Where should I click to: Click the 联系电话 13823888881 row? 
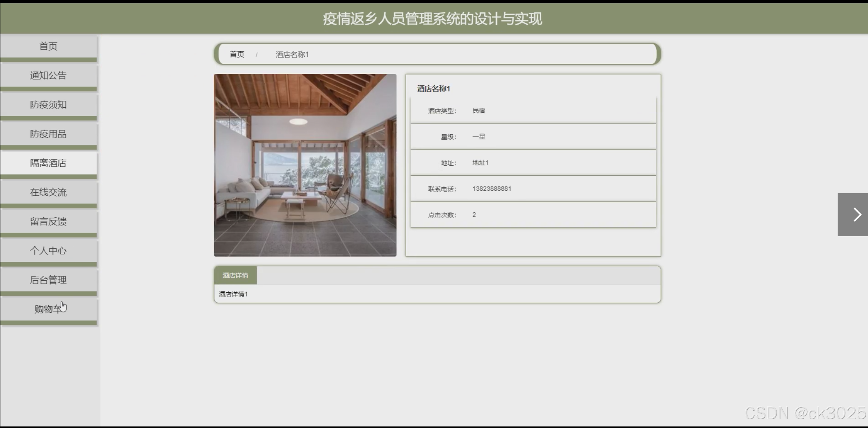pyautogui.click(x=533, y=189)
